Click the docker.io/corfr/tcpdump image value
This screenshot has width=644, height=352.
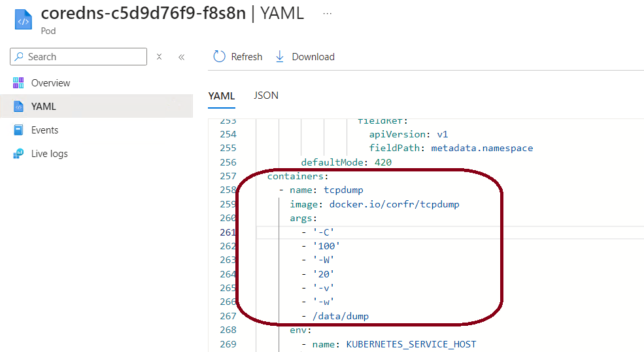(394, 204)
